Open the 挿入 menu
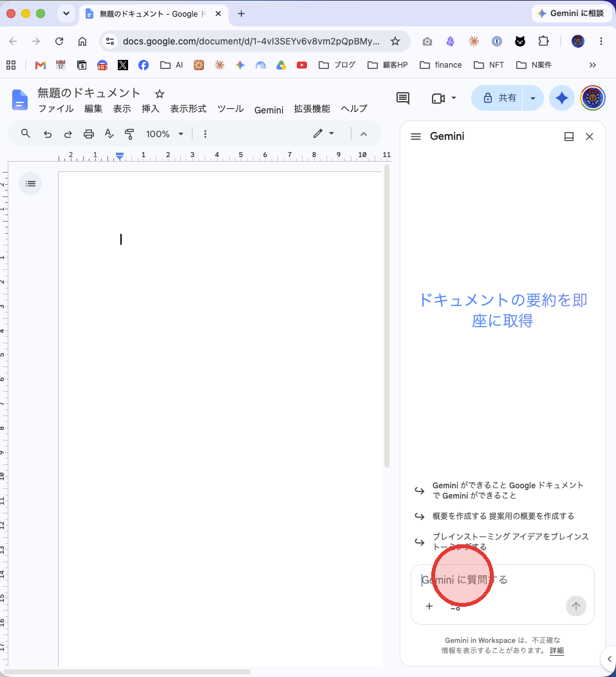 151,110
